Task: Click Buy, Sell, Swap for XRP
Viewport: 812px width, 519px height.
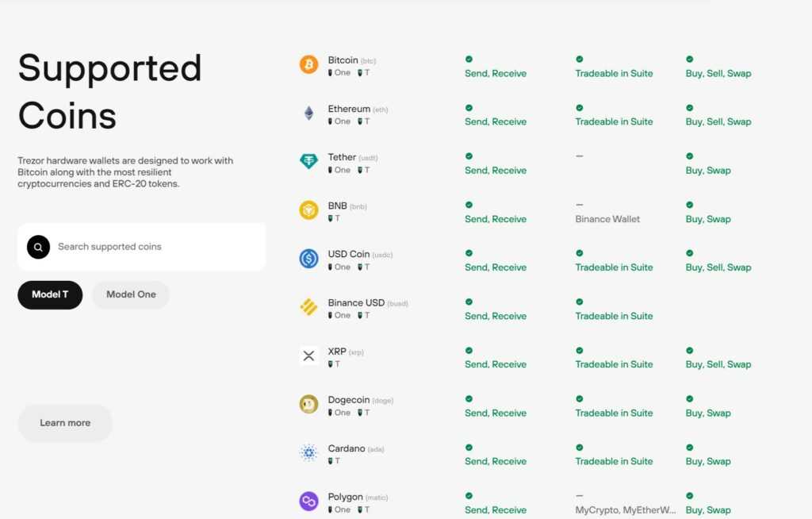Action: [x=718, y=364]
